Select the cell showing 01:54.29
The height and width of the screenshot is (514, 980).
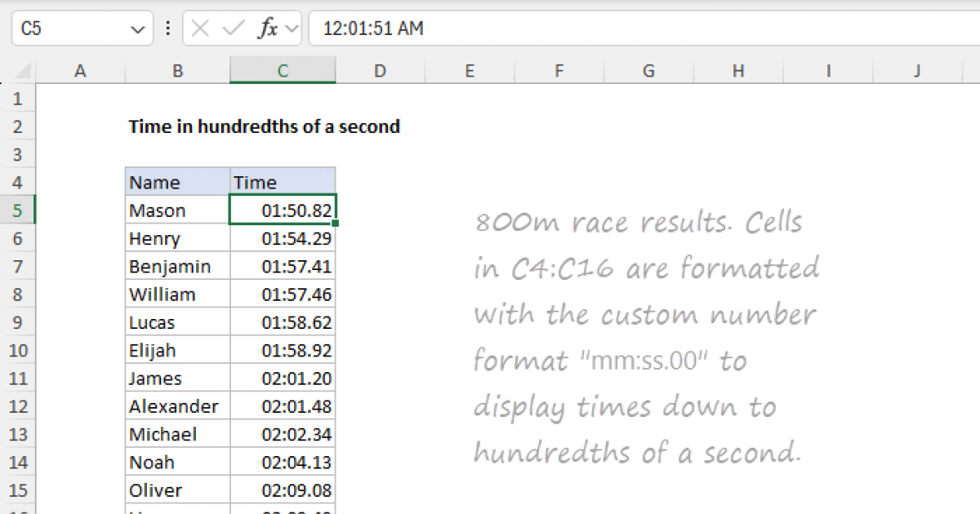pos(282,237)
